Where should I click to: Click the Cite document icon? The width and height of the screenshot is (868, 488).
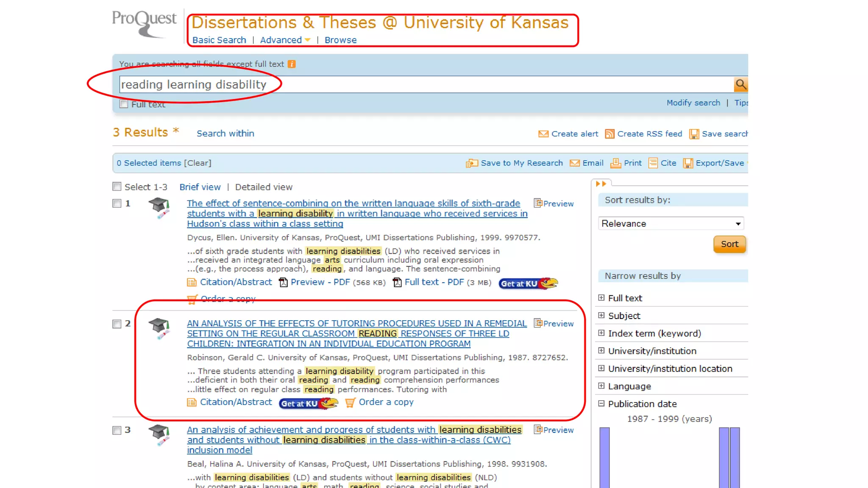[653, 163]
